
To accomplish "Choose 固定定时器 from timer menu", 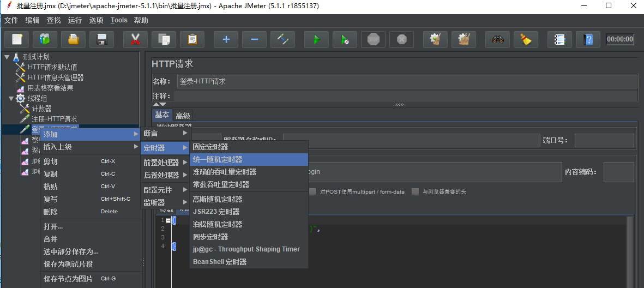I will pyautogui.click(x=249, y=147).
